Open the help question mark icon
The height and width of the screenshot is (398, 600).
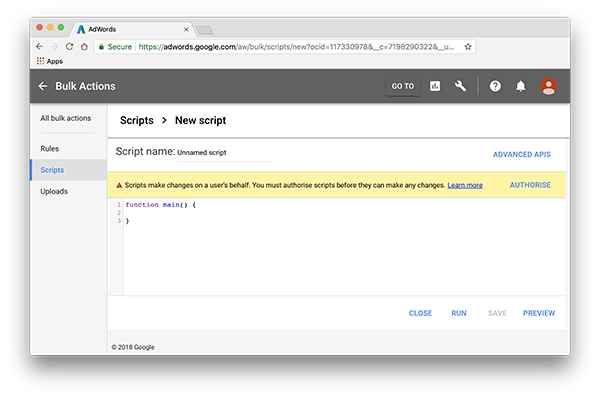click(x=495, y=86)
